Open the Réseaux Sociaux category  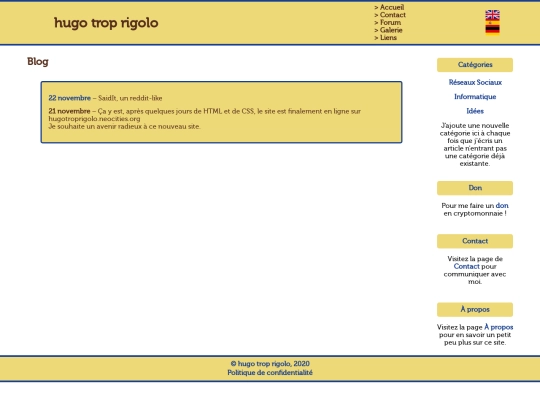pyautogui.click(x=475, y=82)
